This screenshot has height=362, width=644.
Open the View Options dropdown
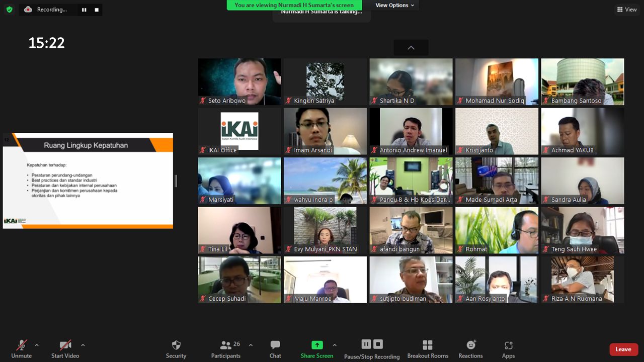coord(395,5)
